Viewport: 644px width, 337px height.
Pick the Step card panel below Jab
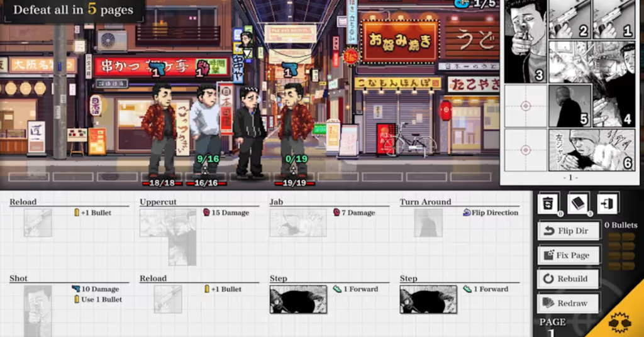[x=298, y=299]
